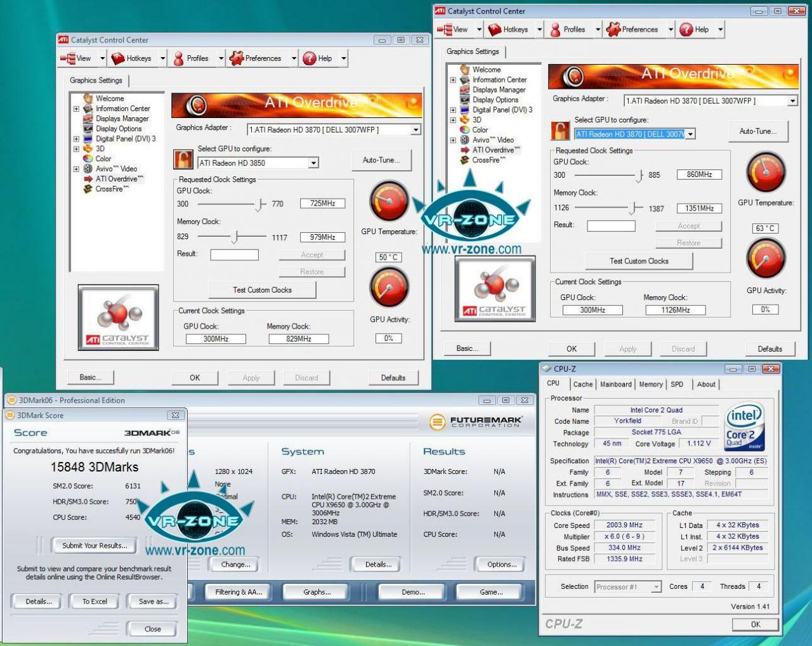Click the Result field in left Catalyst window
Viewport: 812px width, 646px height.
[235, 255]
